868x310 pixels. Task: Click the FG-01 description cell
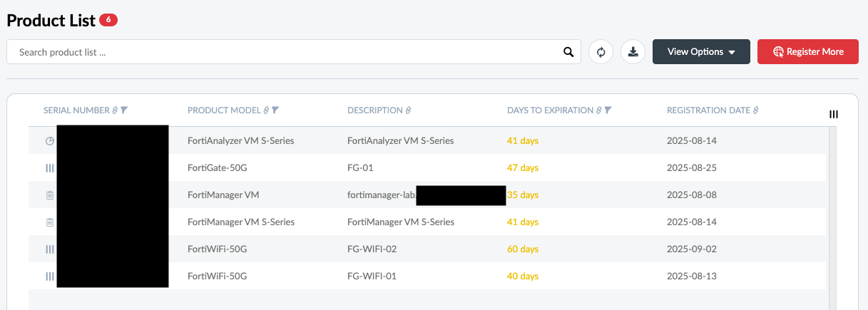[x=360, y=168]
